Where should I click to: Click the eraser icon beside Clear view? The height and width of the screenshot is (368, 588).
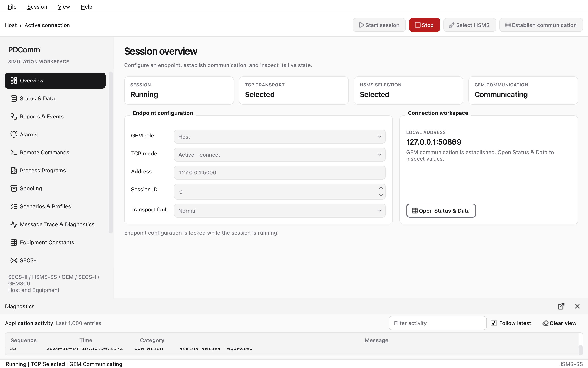(x=546, y=323)
